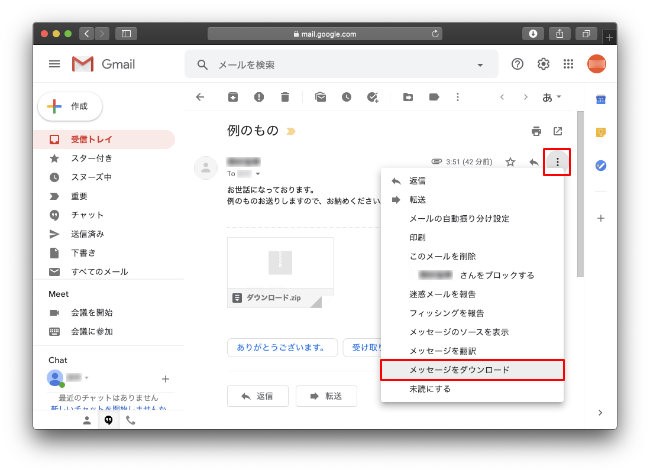Viewport: 650px width, 473px height.
Task: Toggle the main menu hamburger button
Action: pos(54,64)
